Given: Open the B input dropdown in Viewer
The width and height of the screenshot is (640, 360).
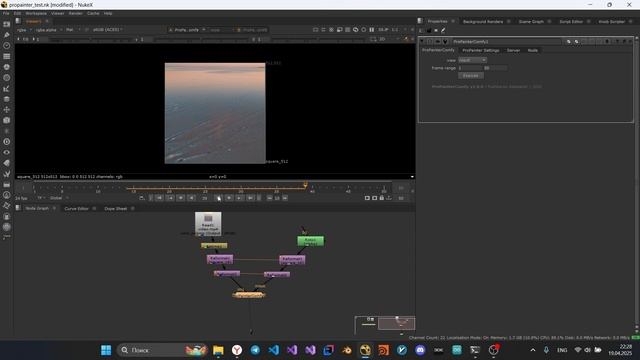Looking at the screenshot, I should point(253,30).
